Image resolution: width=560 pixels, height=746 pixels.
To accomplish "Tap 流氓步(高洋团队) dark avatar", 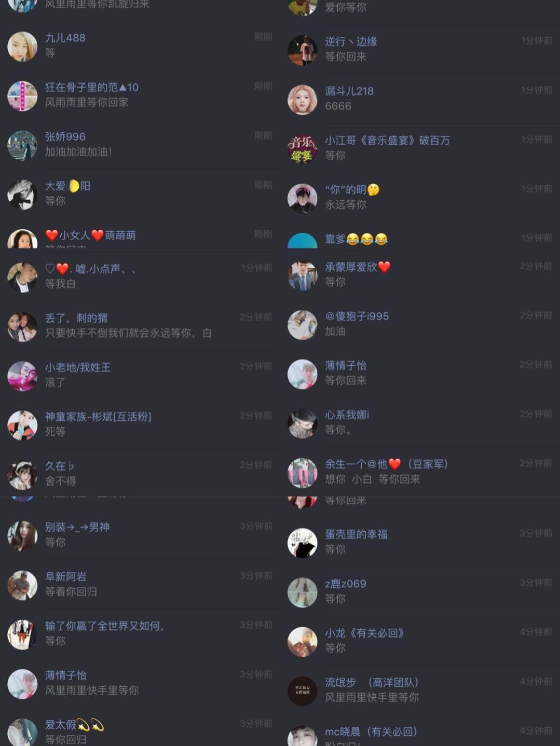I will pos(303,691).
